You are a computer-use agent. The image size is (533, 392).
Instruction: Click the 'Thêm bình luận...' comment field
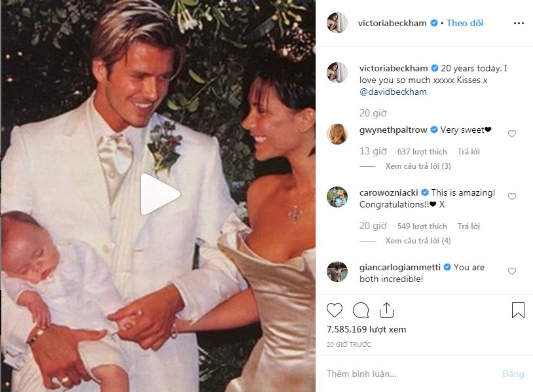pyautogui.click(x=411, y=374)
